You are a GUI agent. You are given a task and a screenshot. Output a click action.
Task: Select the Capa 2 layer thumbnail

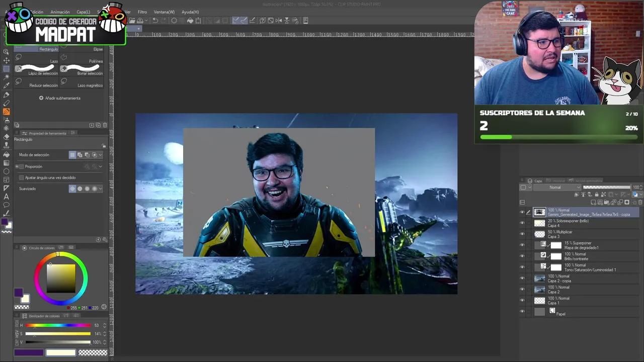coord(540,289)
